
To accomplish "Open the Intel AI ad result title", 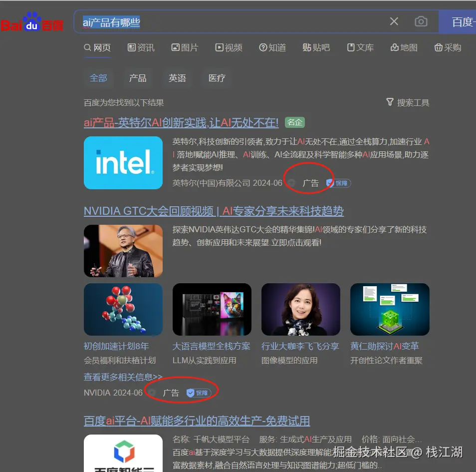I will (x=181, y=123).
